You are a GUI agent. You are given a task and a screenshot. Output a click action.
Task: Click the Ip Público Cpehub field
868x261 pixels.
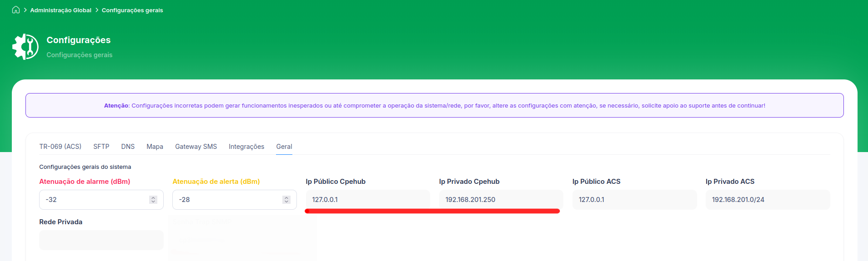point(368,200)
